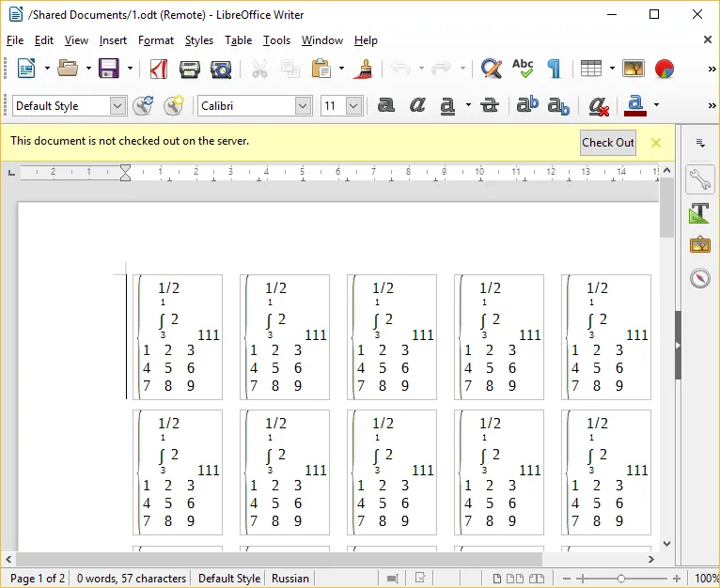Insert a table using the grid icon

[590, 69]
